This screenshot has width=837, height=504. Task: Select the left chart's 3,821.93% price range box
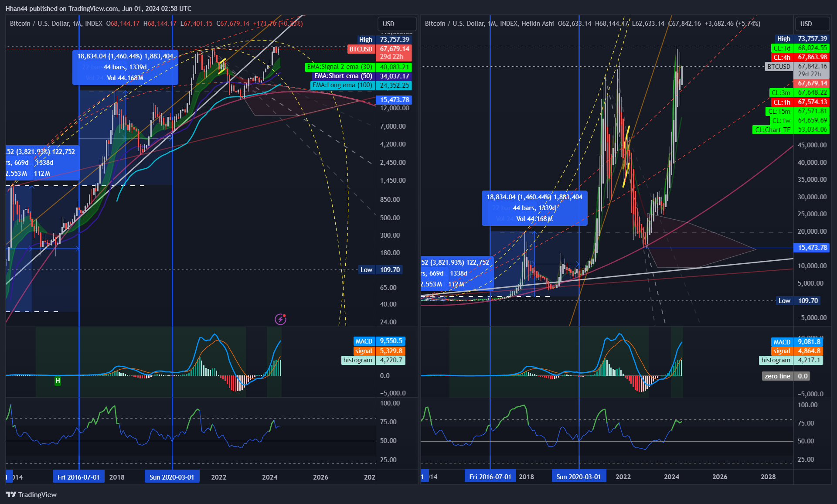(42, 163)
